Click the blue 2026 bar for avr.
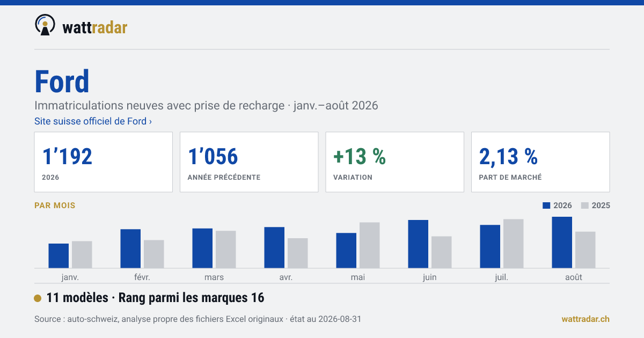Screen dimensions: 644x338 coord(274,248)
